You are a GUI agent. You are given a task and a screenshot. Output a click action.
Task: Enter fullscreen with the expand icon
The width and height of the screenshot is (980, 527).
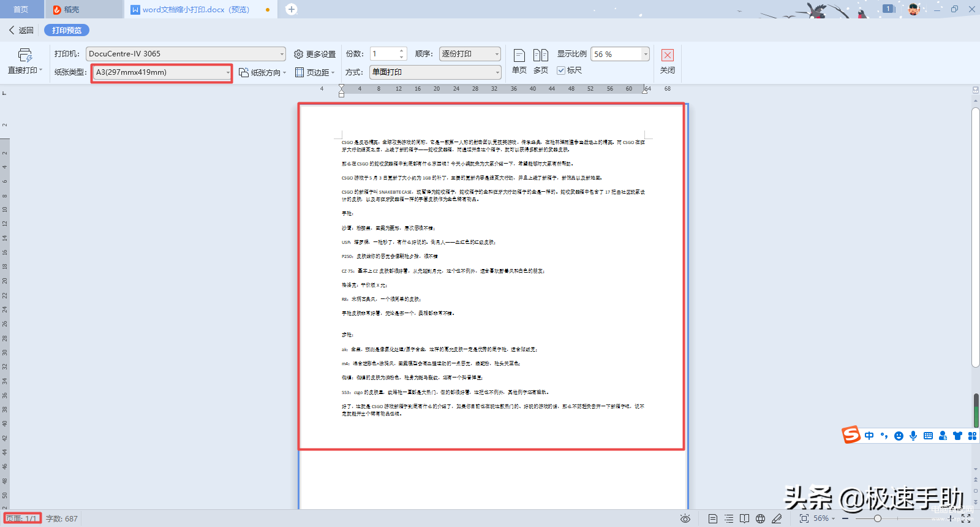966,518
